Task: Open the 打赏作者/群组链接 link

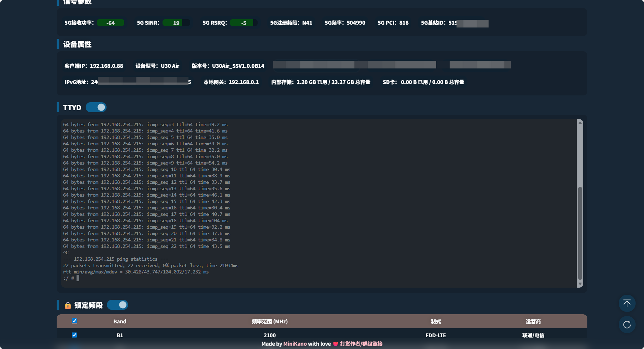Action: [x=361, y=344]
